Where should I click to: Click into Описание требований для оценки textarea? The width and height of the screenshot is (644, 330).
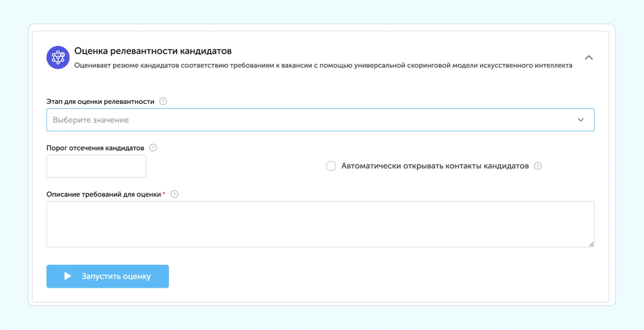[320, 224]
